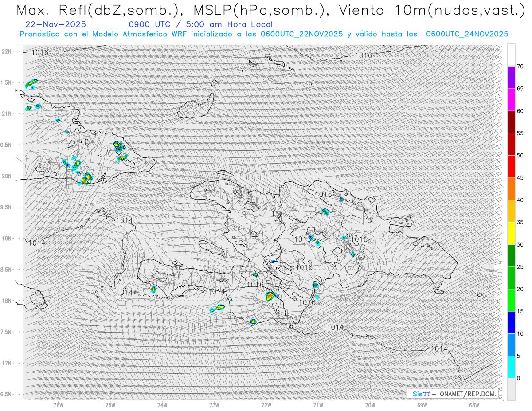This screenshot has height=411, width=532.
Task: Click the 69W longitude axis label
Action: (x=422, y=405)
